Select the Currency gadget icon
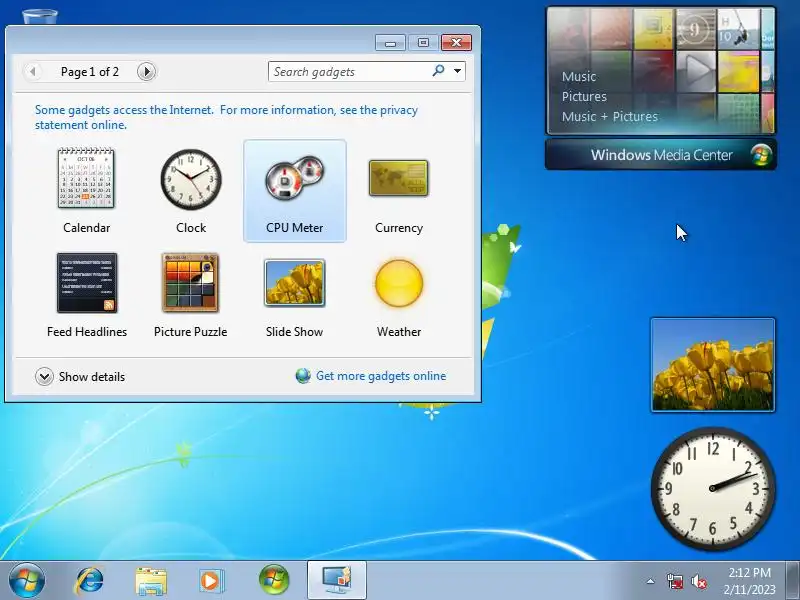Screen dimensions: 800x600 (x=398, y=178)
